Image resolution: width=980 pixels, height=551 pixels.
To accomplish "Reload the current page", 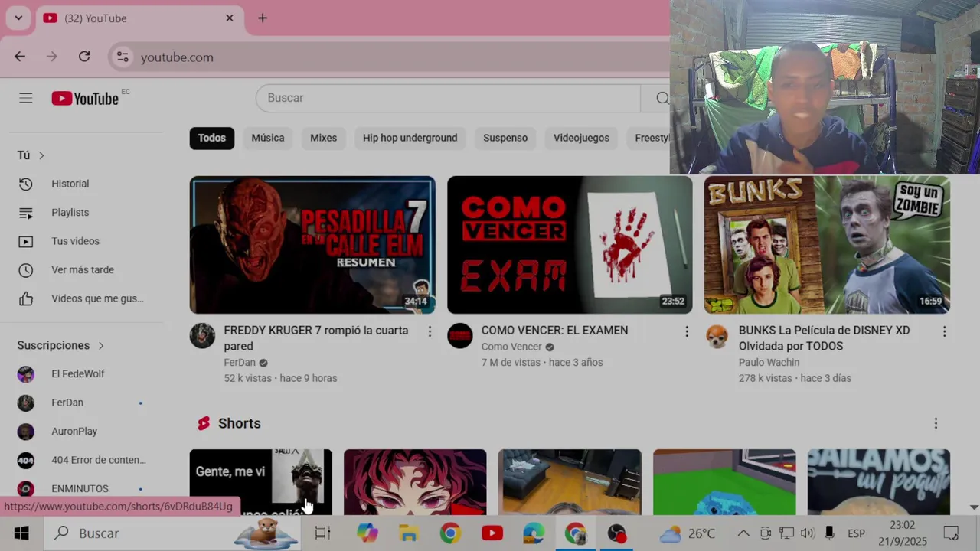I will click(84, 57).
